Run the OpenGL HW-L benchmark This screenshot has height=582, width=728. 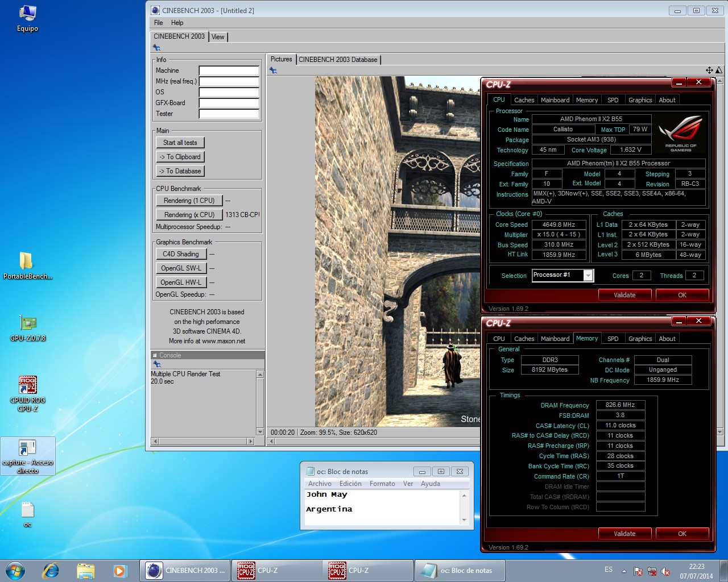pos(181,282)
